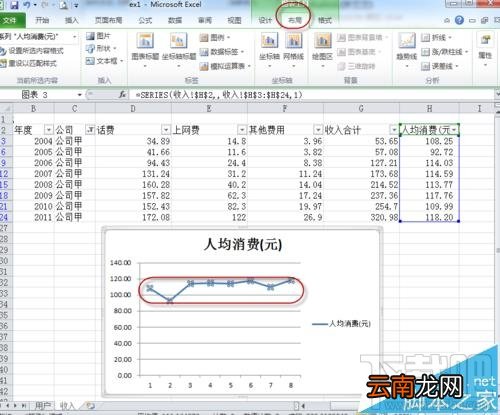The width and height of the screenshot is (500, 415).
Task: Switch to chart tools 格式 Format tab
Action: [324, 21]
